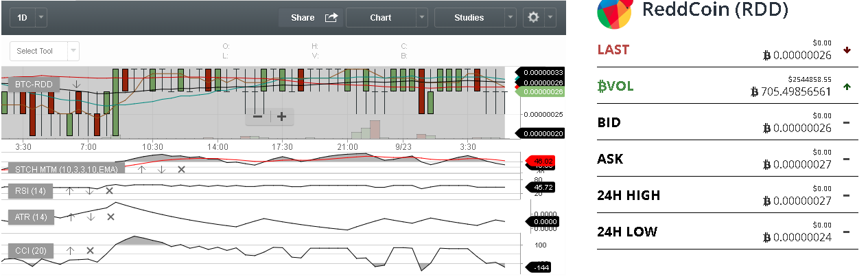Click the volume value 705.49856561

796,91
